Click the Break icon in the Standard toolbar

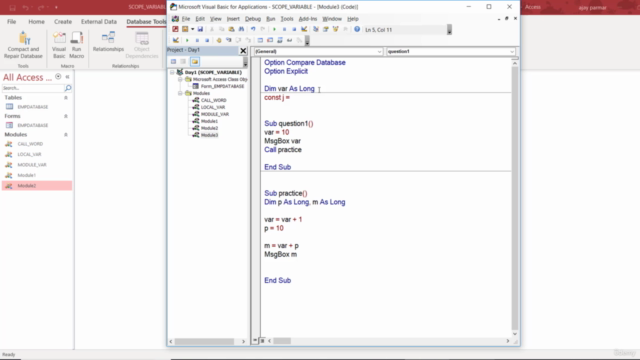pyautogui.click(x=284, y=29)
